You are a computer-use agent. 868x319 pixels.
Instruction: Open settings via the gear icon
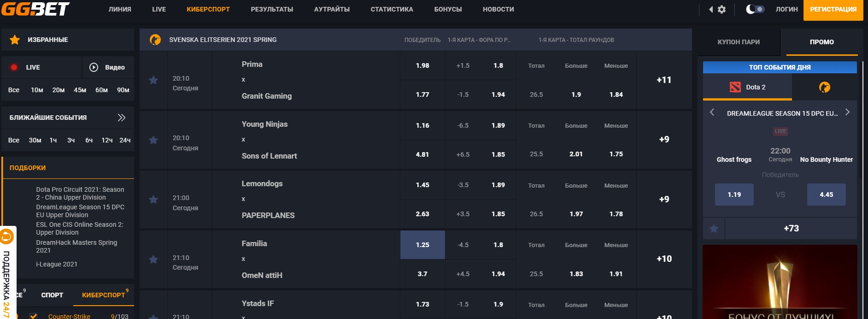(x=721, y=9)
